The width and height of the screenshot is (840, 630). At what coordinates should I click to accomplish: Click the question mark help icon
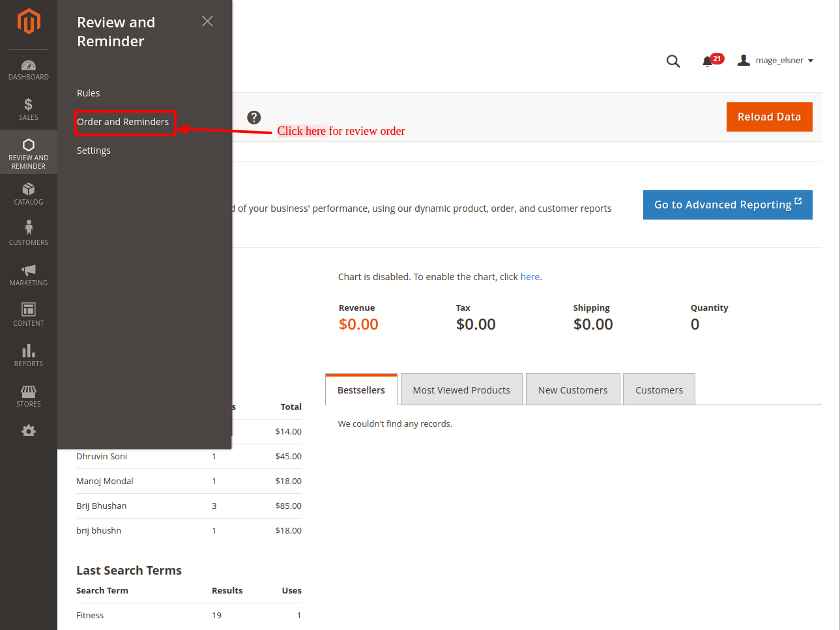254,117
